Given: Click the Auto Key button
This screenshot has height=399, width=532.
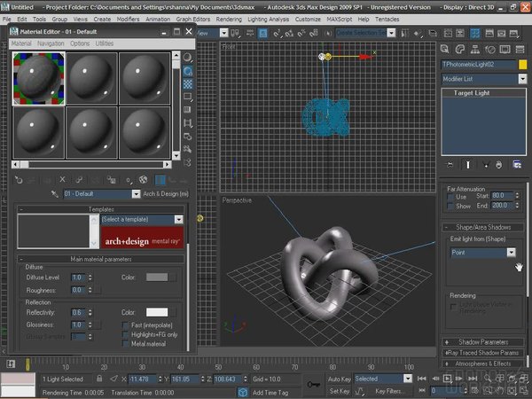Looking at the screenshot, I should point(340,379).
